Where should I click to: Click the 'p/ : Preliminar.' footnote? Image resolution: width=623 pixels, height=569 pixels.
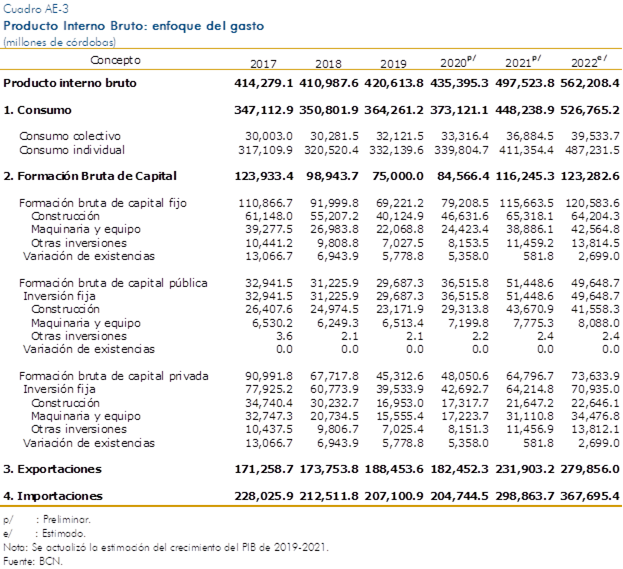click(x=47, y=519)
